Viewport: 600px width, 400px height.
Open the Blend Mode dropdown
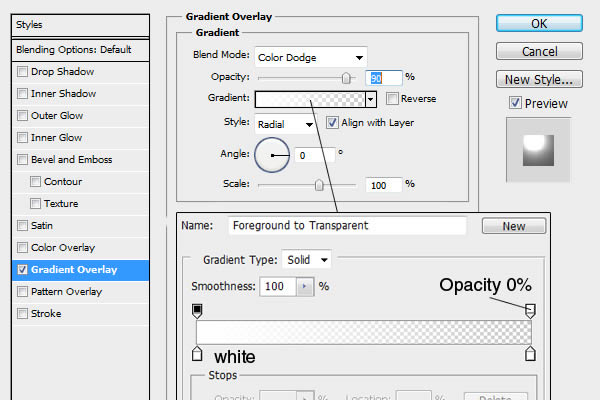311,57
